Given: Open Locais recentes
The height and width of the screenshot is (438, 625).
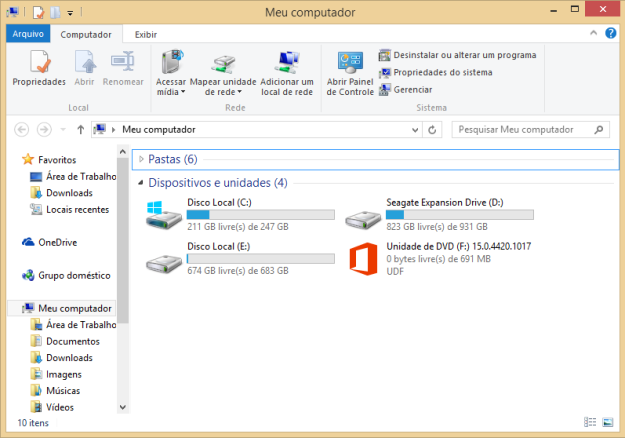Looking at the screenshot, I should [x=69, y=209].
